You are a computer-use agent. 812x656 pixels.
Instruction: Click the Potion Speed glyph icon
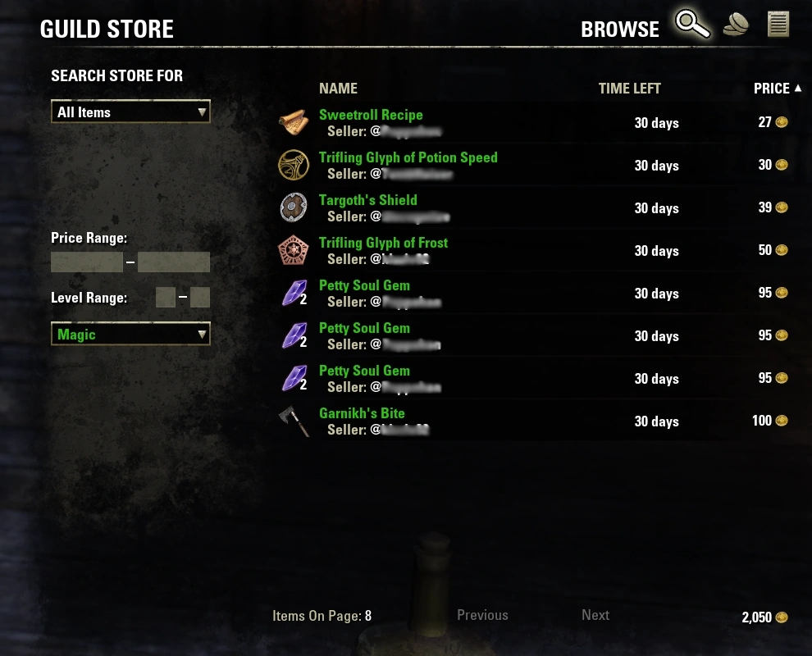(x=294, y=165)
